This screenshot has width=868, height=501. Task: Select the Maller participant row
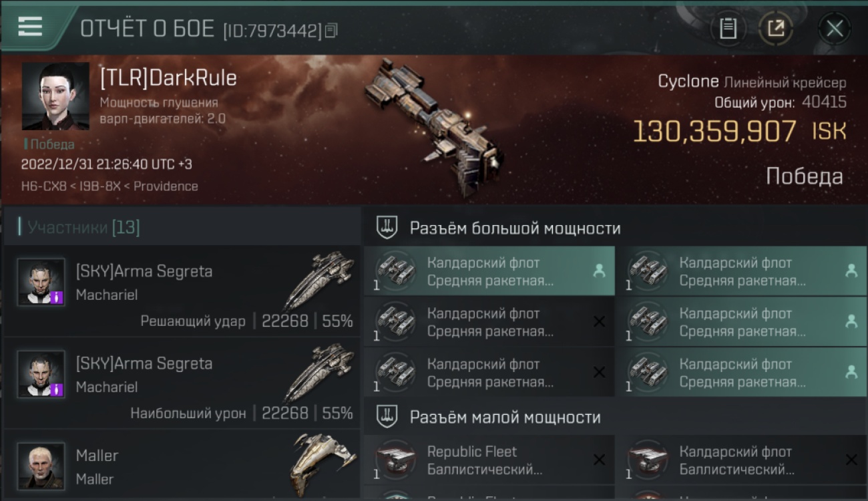click(182, 465)
